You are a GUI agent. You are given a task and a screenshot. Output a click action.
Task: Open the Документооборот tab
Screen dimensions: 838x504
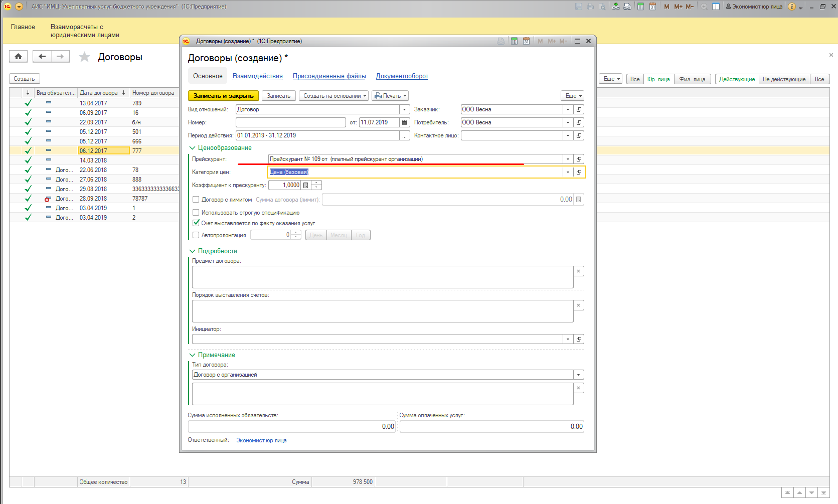click(402, 76)
